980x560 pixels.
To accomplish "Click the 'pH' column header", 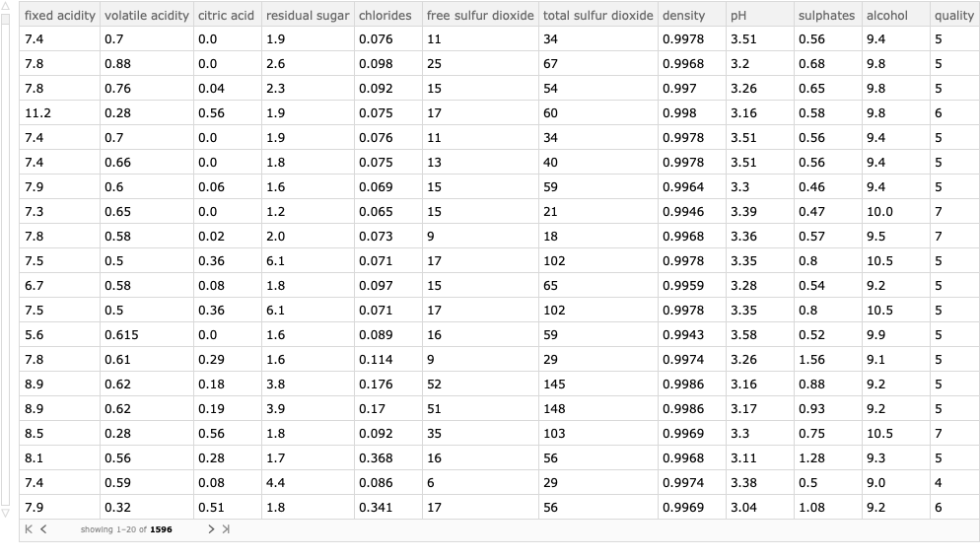I will (x=739, y=15).
